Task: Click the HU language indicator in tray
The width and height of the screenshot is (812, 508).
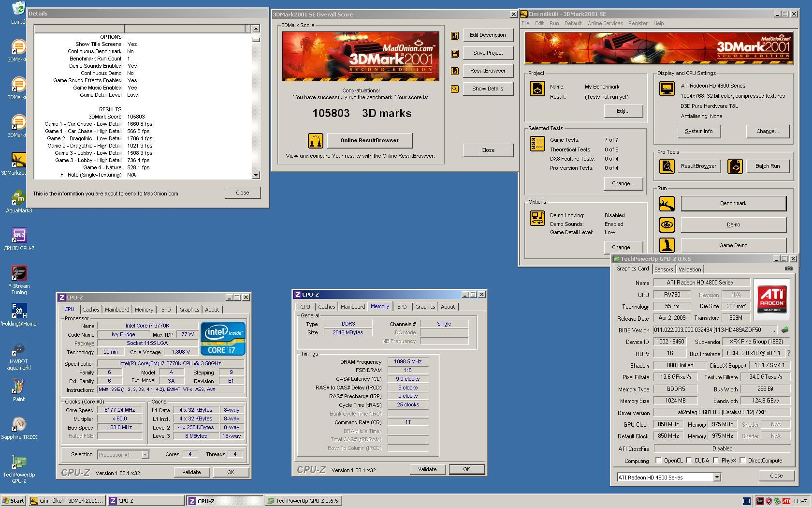Action: point(746,501)
